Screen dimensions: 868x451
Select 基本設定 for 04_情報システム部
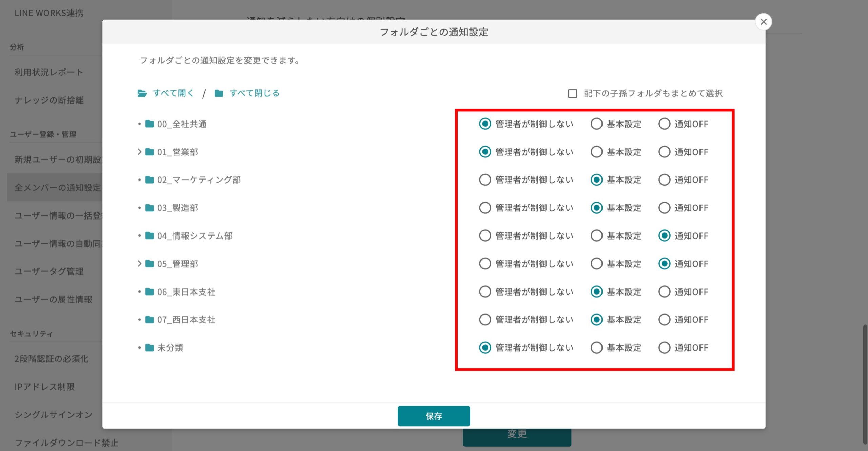(x=596, y=236)
